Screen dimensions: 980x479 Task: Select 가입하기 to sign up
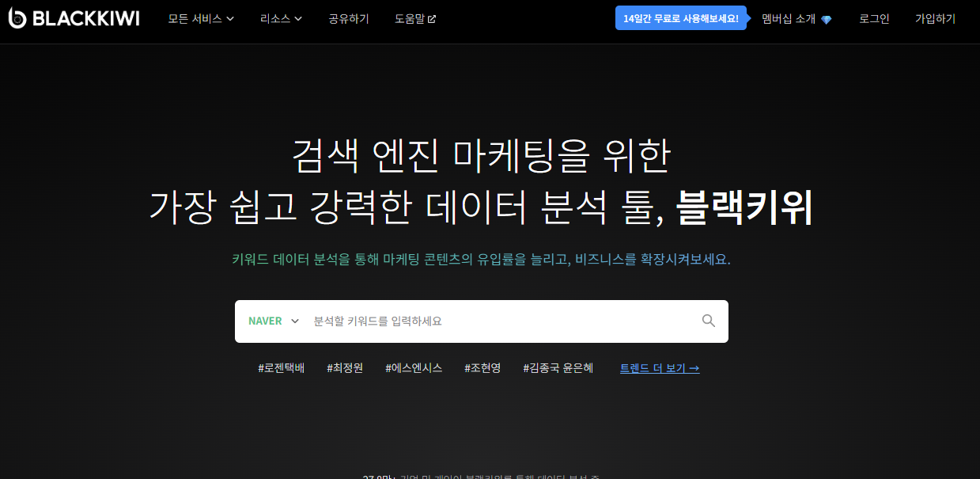coord(934,18)
